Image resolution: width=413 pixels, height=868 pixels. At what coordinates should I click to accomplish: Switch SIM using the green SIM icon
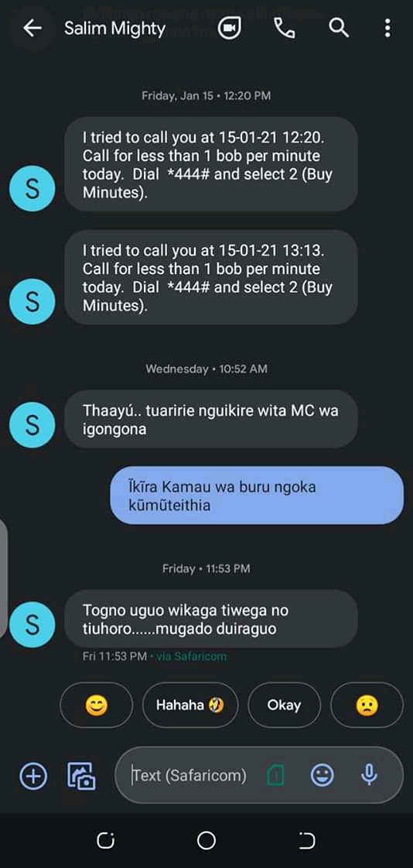(x=276, y=775)
